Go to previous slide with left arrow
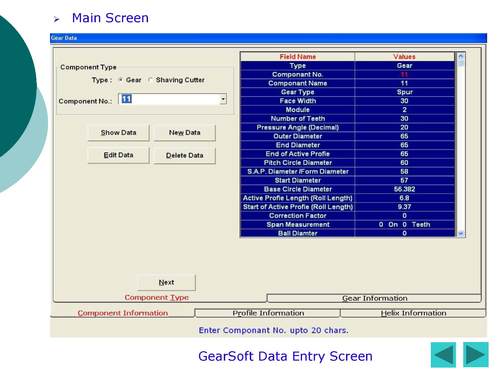This screenshot has height=375, width=500. click(x=443, y=355)
